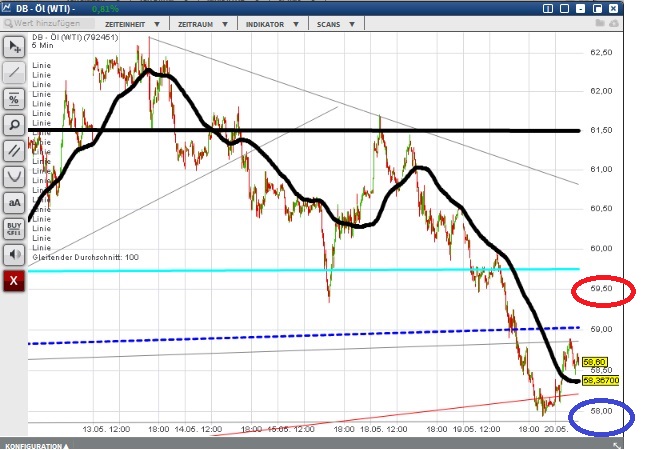Open the SCANS dropdown
Screen dimensions: 646x450
pyautogui.click(x=336, y=24)
